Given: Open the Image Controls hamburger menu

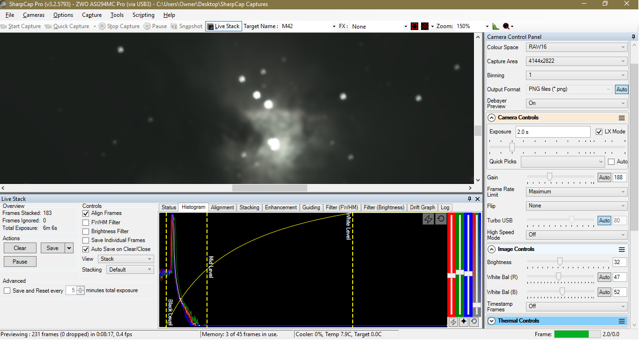Looking at the screenshot, I should coord(622,250).
